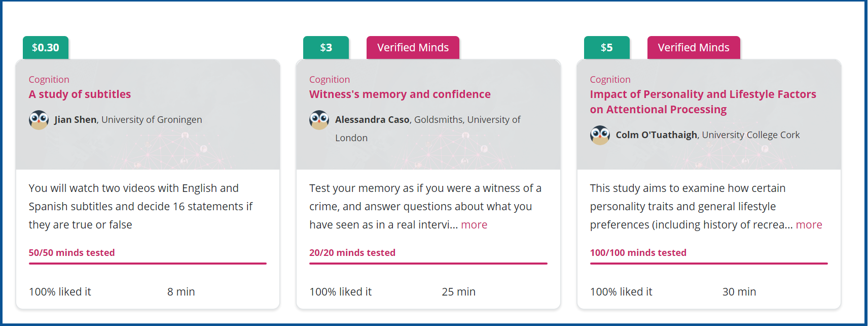Click Cognition category in Witness's memory card
Image resolution: width=868 pixels, height=326 pixels.
tap(330, 80)
